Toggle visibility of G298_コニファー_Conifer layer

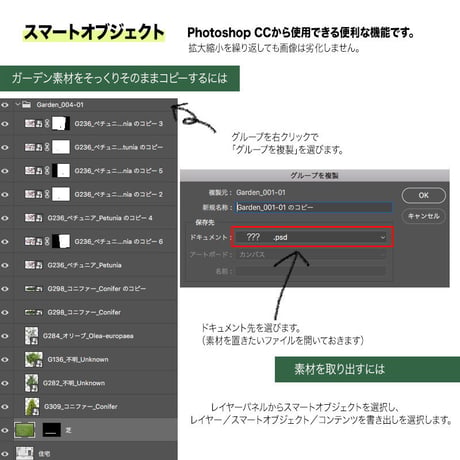[5, 312]
